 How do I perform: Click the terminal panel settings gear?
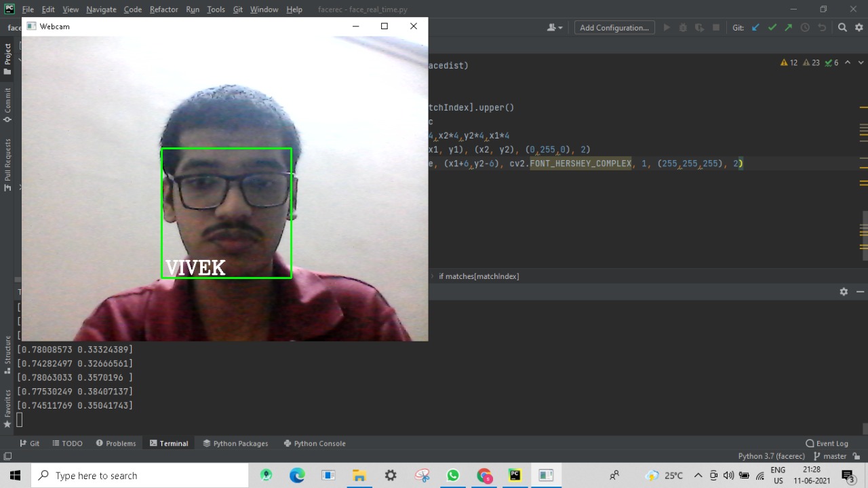point(844,292)
